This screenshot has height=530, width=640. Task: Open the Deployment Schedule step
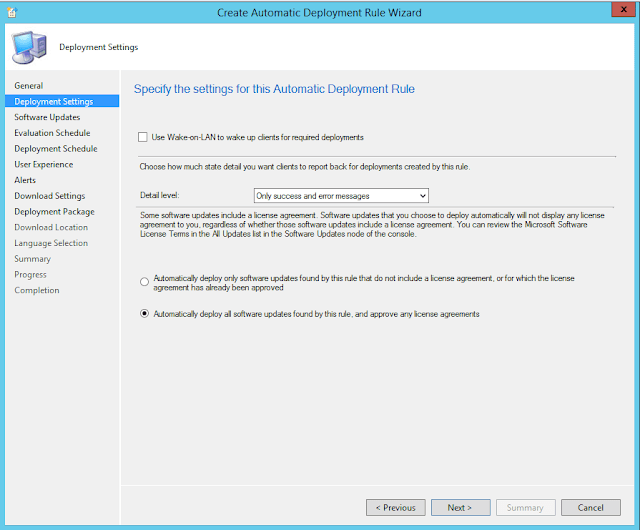tap(55, 149)
